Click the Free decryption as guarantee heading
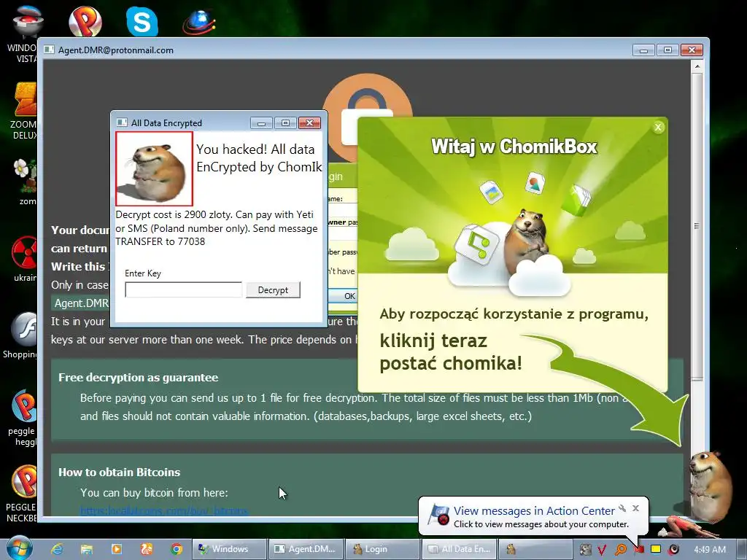 click(x=138, y=378)
